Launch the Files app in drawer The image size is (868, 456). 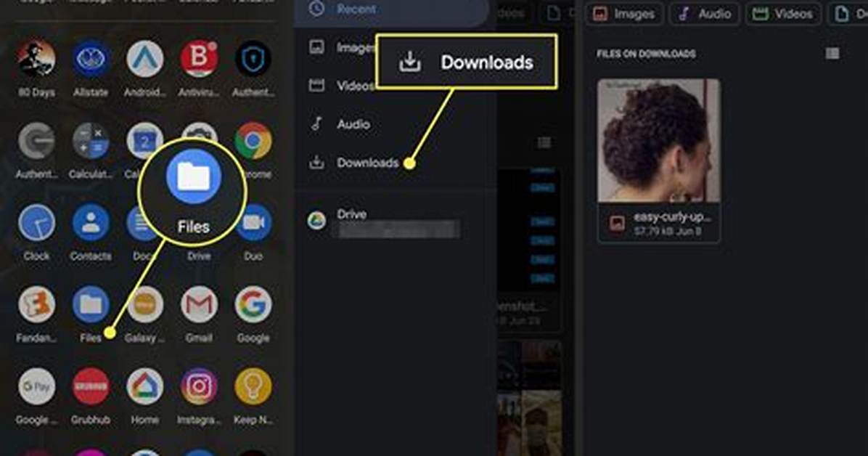click(x=90, y=305)
